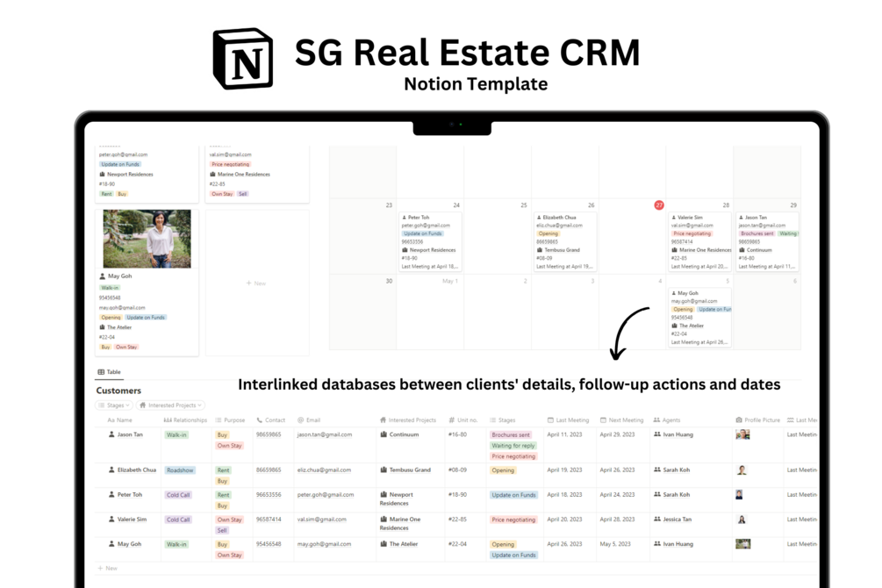
Task: Click Brochures sent tag in Jason Tan row
Action: pyautogui.click(x=511, y=435)
